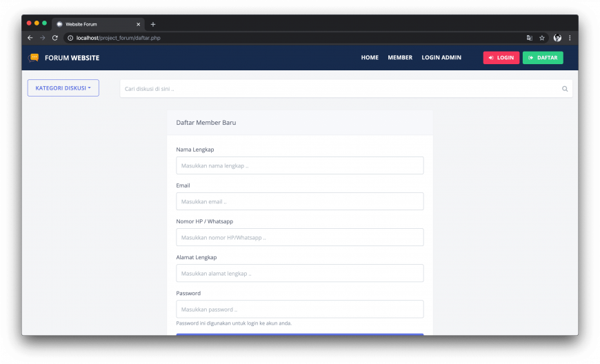The height and width of the screenshot is (364, 600).
Task: Click the search magnifier icon
Action: tap(565, 89)
